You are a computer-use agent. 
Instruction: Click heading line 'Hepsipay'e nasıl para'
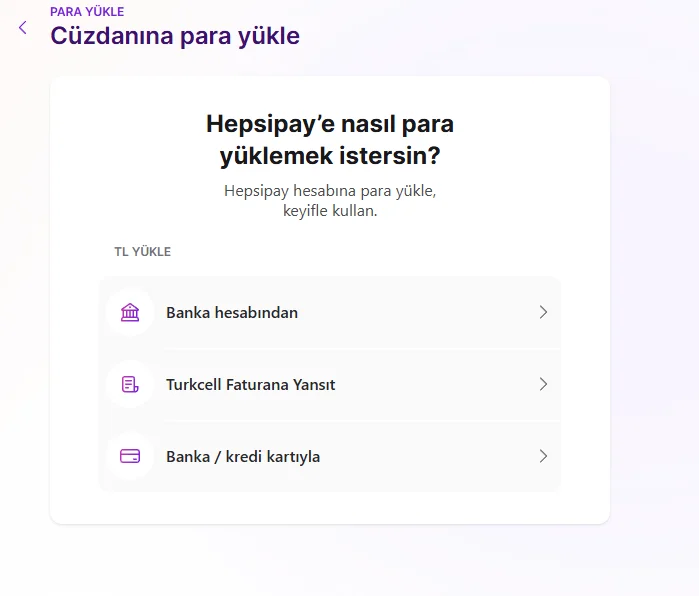click(x=329, y=124)
